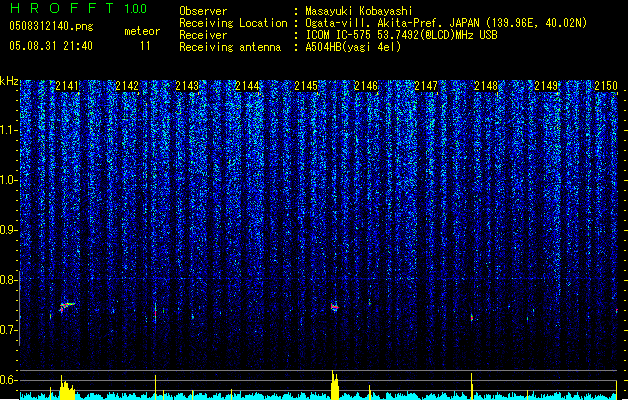
Task: Click time marker 2149
Action: [x=546, y=85]
